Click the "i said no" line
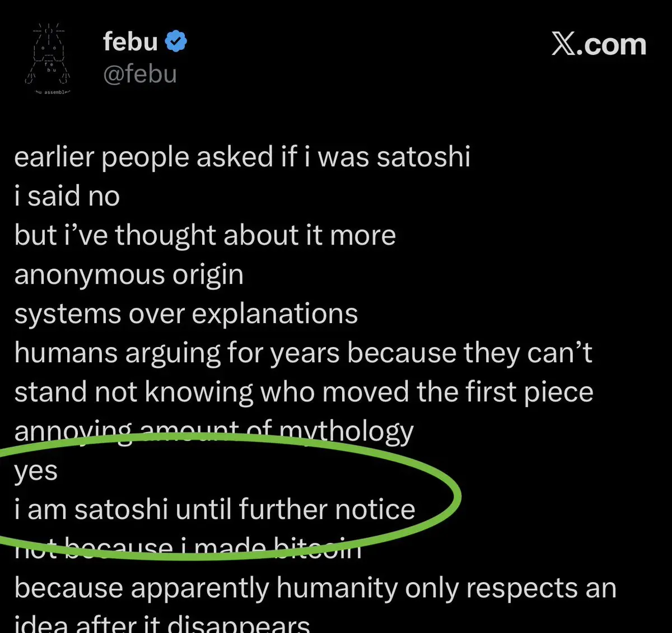 [67, 196]
